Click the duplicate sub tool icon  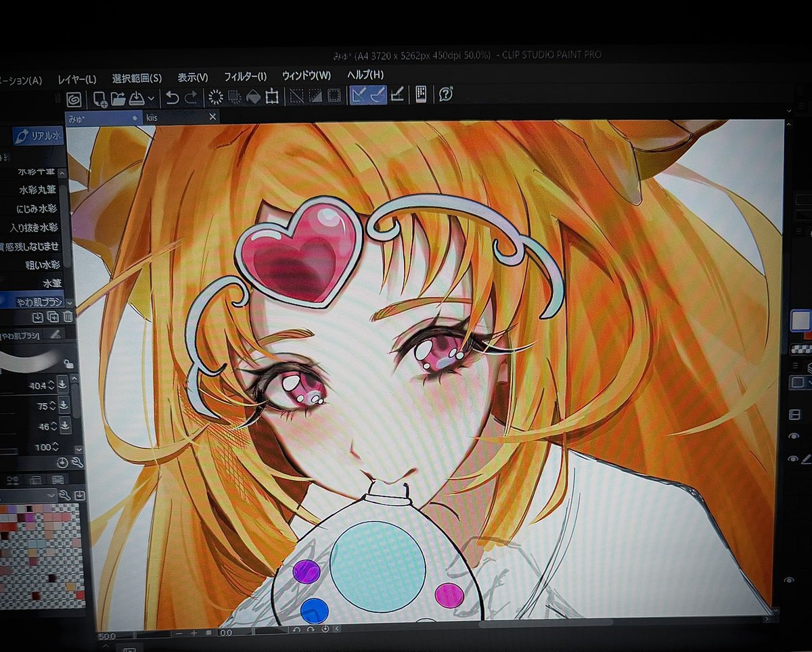[x=53, y=317]
